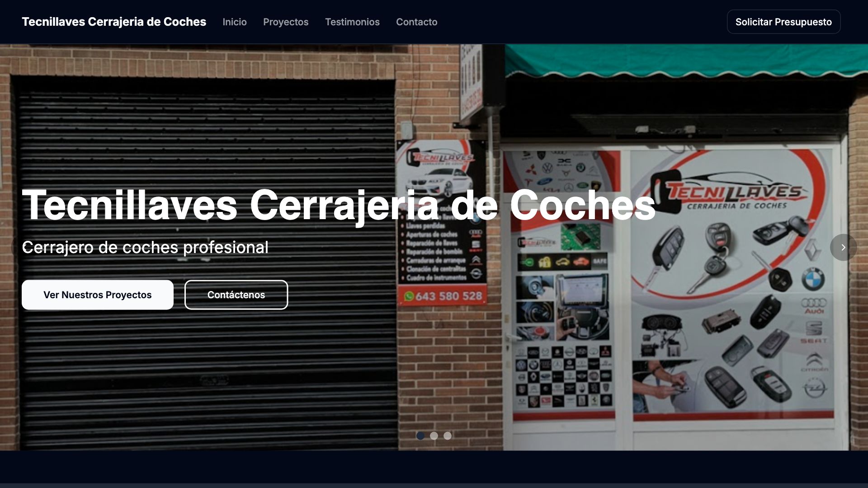Select the second carousel indicator dot

[x=434, y=436]
